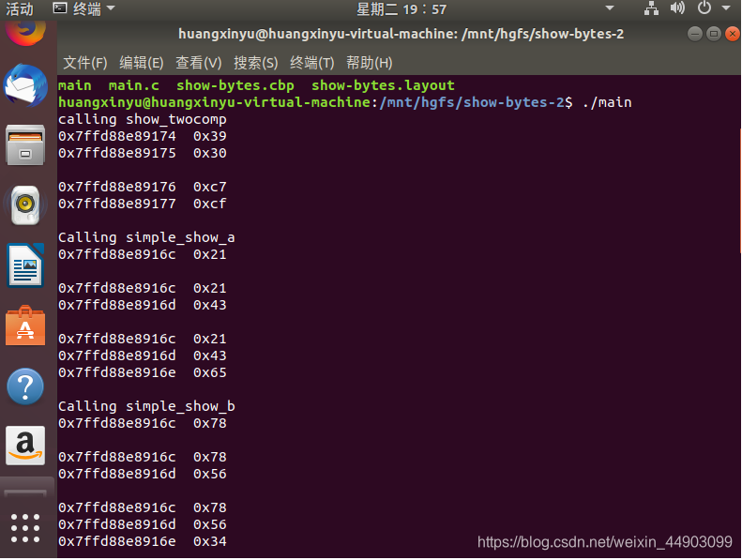Viewport: 742px width, 560px height.
Task: Click the value 0x65
Action: (209, 373)
